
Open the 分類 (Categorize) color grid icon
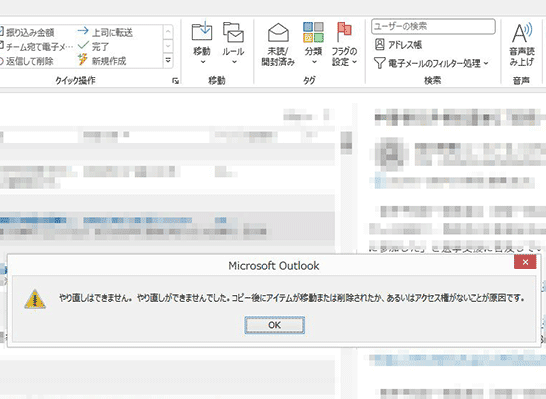point(313,32)
